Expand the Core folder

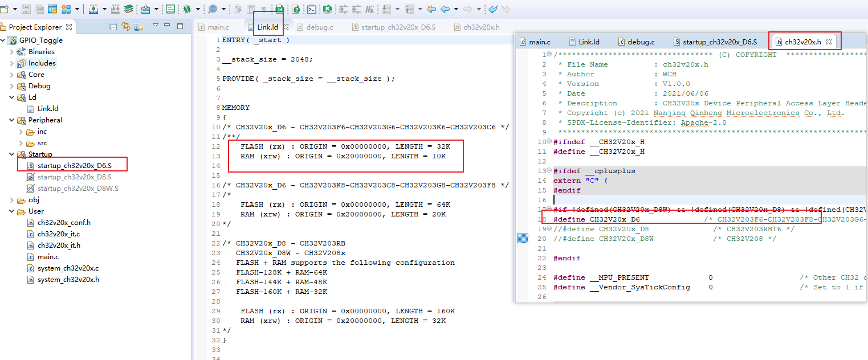coord(11,74)
